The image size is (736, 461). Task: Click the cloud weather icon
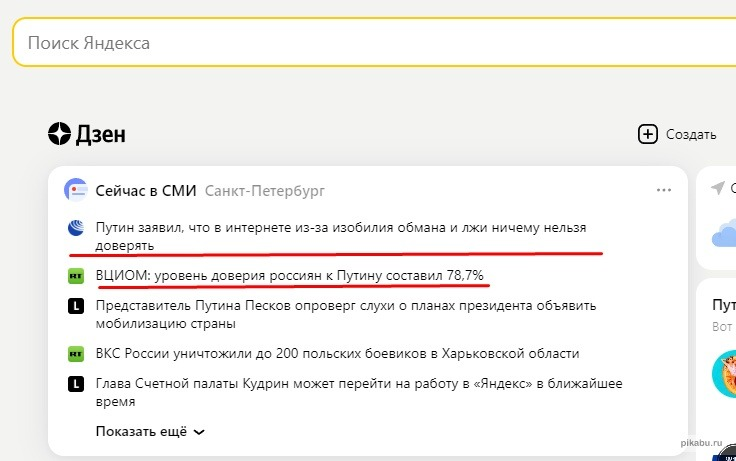723,236
